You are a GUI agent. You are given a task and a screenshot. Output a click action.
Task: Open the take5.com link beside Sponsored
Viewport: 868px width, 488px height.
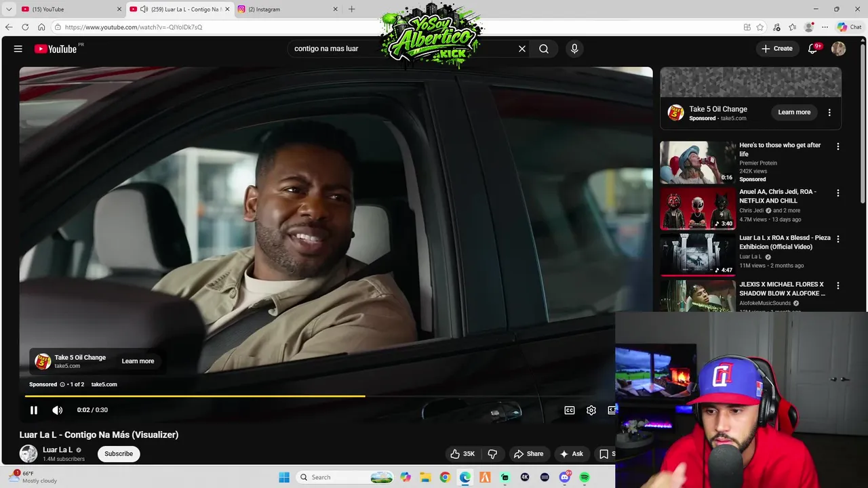[104, 384]
